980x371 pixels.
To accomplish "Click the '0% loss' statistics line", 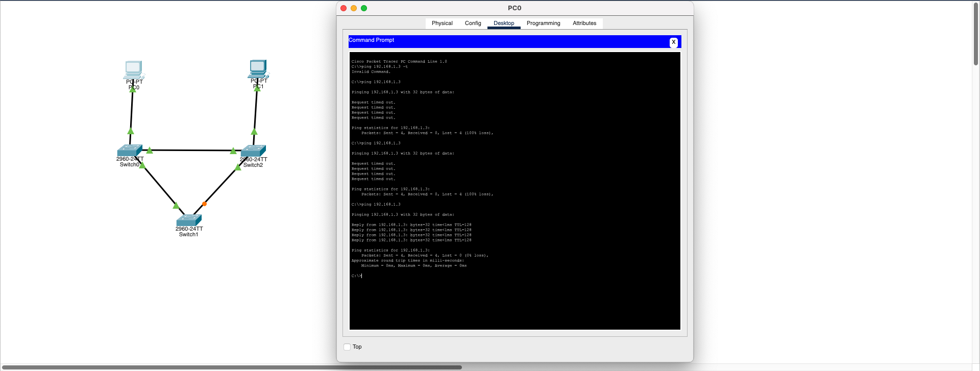I will click(425, 256).
